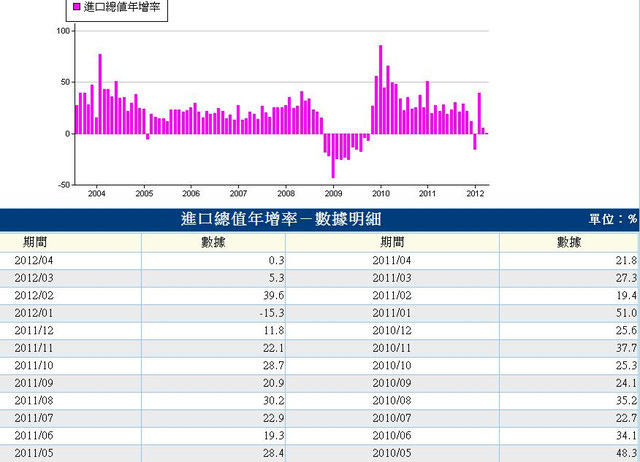This screenshot has height=462, width=640.
Task: Click the tallest bar in early 2010
Action: pyautogui.click(x=380, y=89)
